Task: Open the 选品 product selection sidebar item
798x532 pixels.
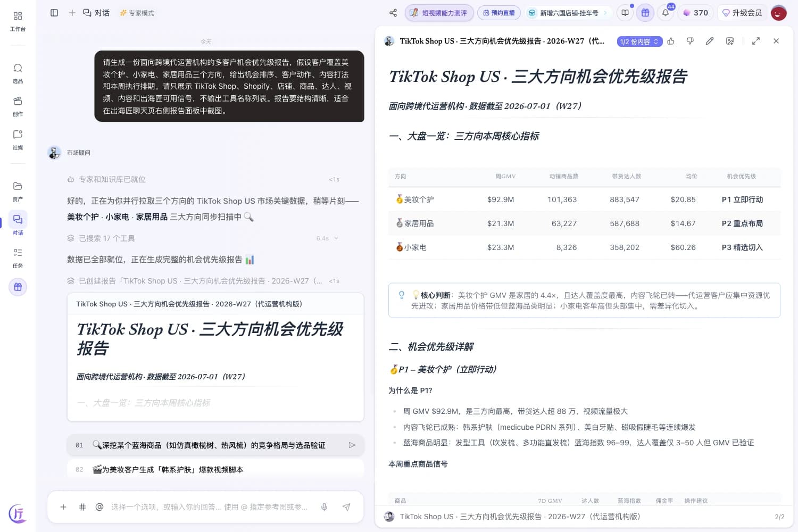Action: [18, 73]
